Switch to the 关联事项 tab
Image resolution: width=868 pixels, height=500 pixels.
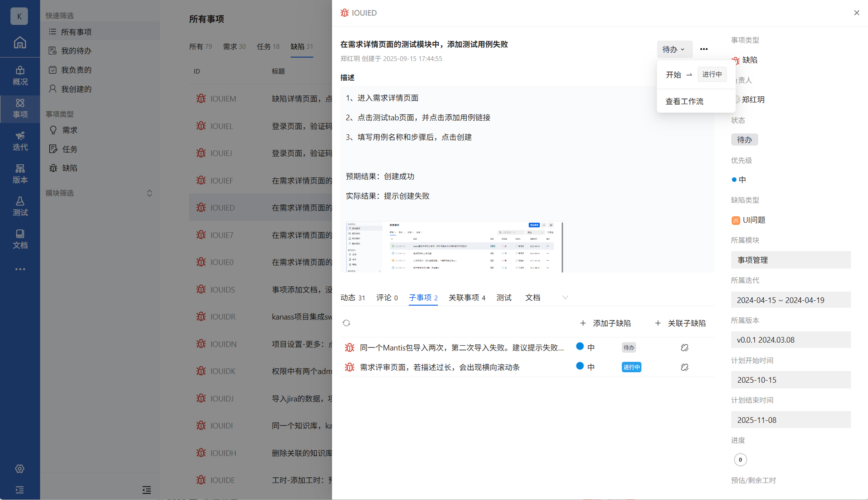pos(467,297)
